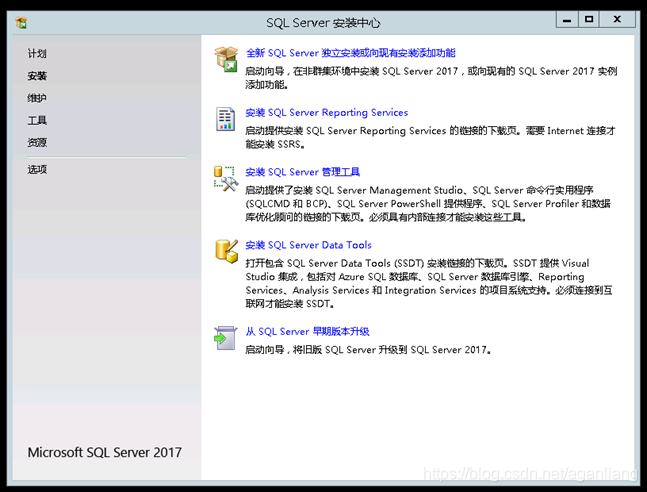Viewport: 647px width, 492px height.
Task: Click the upgrade from earlier version arrow icon
Action: point(226,338)
